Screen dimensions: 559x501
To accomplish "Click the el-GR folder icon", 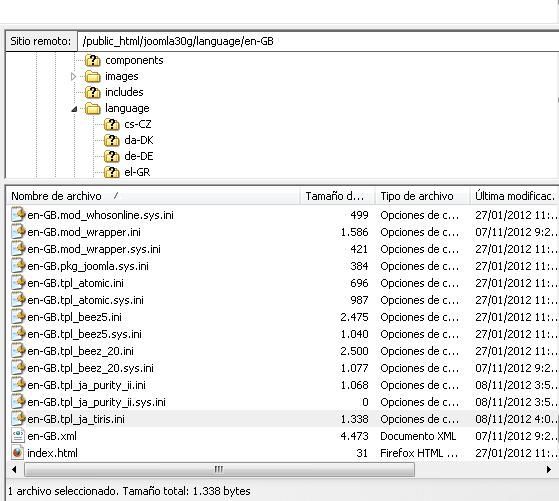I will point(112,172).
